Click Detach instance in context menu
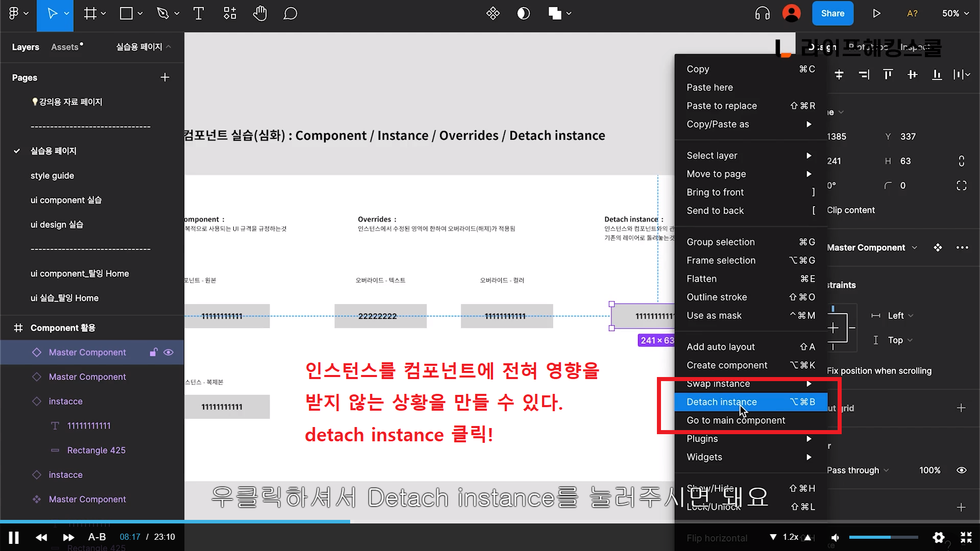Image resolution: width=980 pixels, height=551 pixels. pos(721,402)
